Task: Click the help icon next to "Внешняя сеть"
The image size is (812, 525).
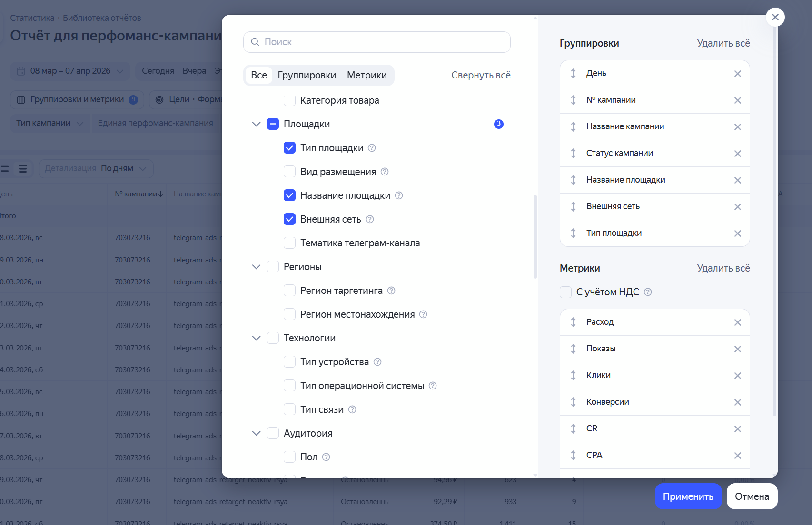Action: (x=369, y=219)
